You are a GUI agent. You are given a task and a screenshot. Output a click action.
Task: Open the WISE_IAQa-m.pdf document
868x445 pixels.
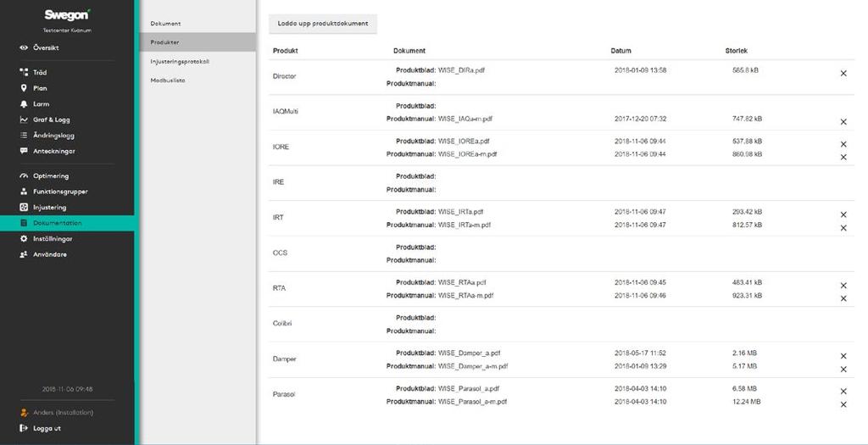click(465, 119)
